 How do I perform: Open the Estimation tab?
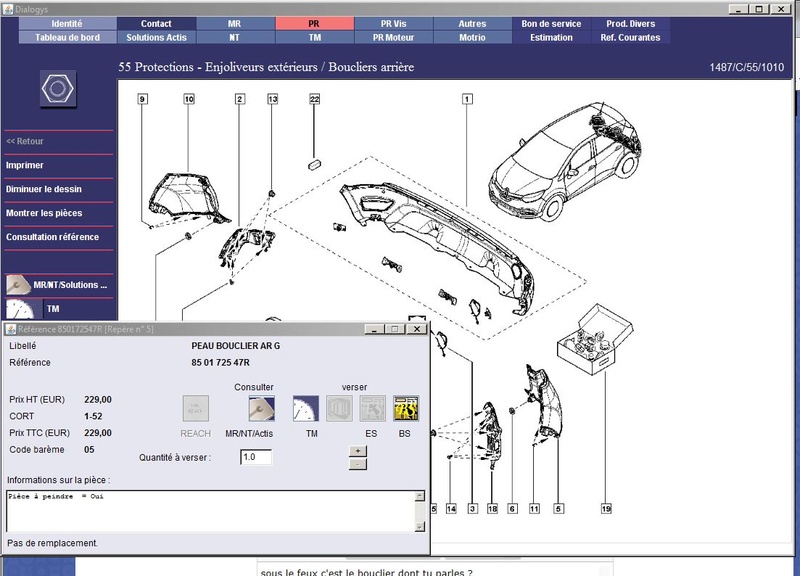[552, 37]
